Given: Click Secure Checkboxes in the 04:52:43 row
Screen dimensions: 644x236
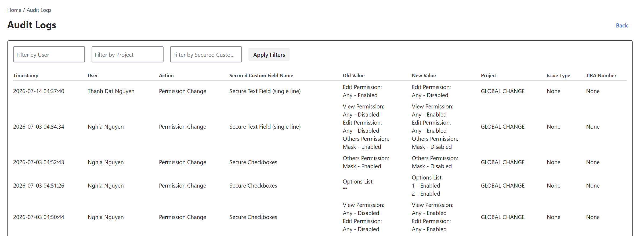Looking at the screenshot, I should tap(253, 162).
